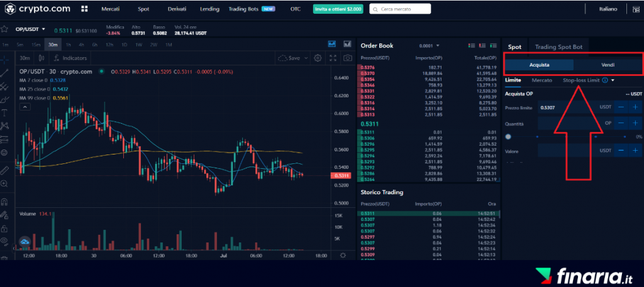Select the ruler measure tool
644x287 pixels.
pos(4,170)
